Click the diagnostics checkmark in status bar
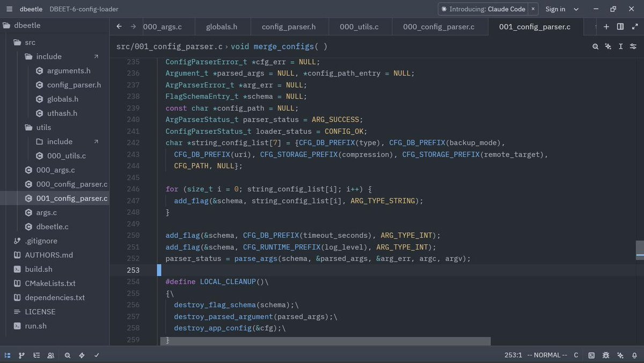The image size is (644, 363). [97, 355]
